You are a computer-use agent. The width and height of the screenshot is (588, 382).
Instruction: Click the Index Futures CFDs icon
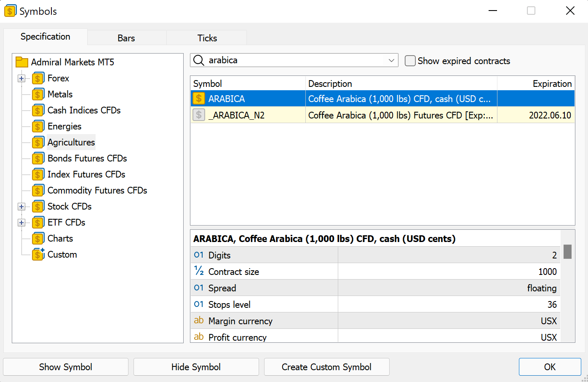click(38, 175)
